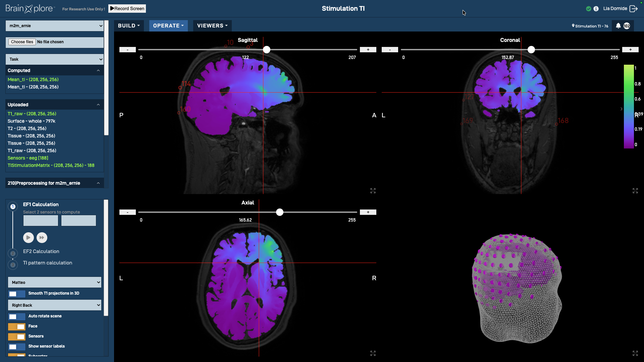Image resolution: width=644 pixels, height=362 pixels.
Task: Open the OPERATE menu
Action: tap(168, 26)
